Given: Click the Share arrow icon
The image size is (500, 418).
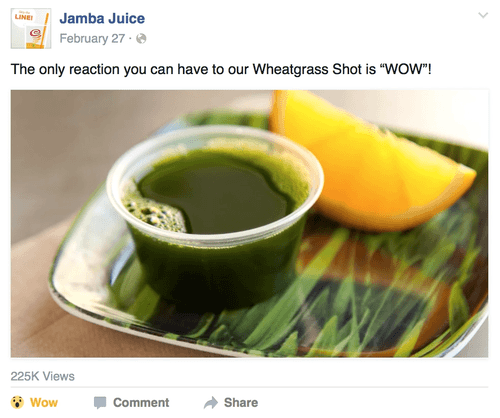Looking at the screenshot, I should click(x=211, y=403).
